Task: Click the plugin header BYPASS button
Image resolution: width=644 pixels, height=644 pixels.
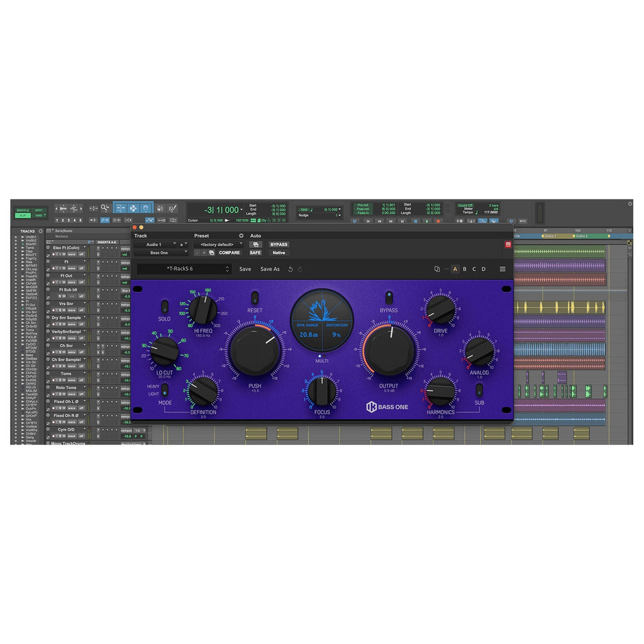Action: (279, 245)
